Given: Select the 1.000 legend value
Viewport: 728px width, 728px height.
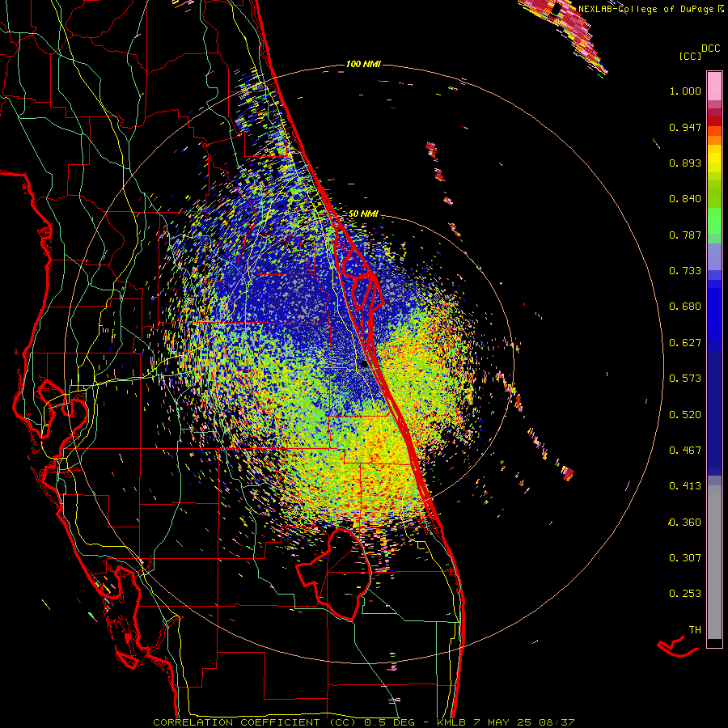Looking at the screenshot, I should [685, 91].
